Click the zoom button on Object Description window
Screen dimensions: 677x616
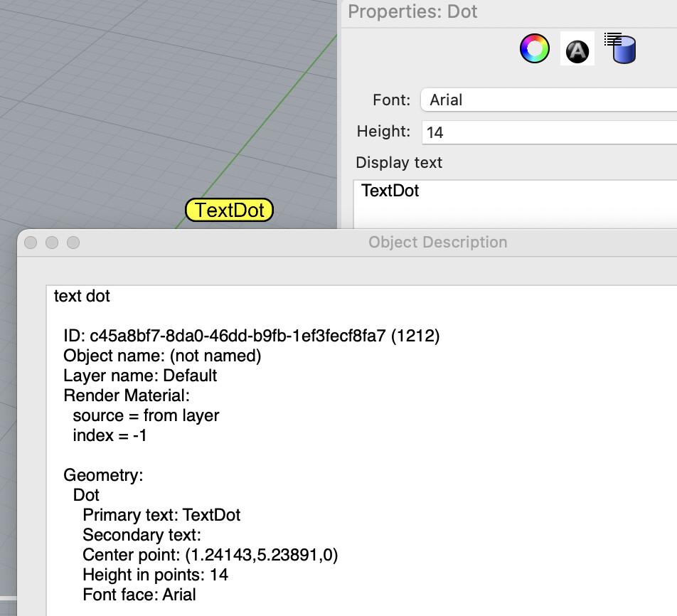[73, 242]
